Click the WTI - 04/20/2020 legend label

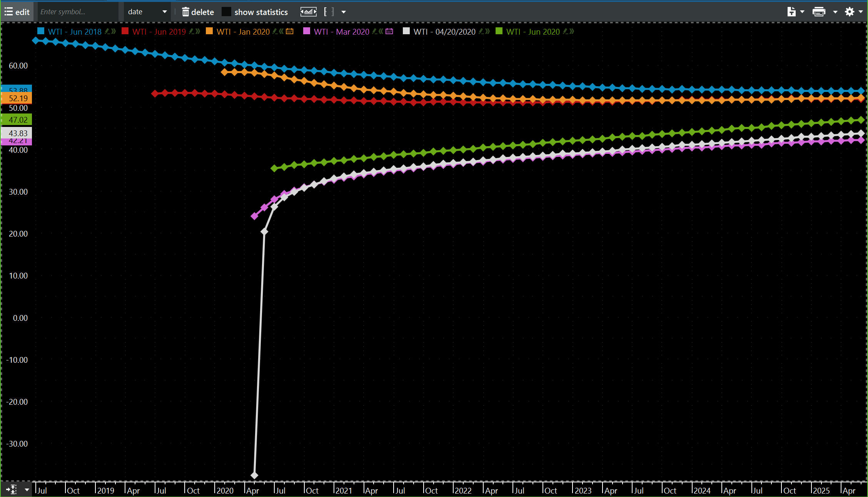point(444,32)
